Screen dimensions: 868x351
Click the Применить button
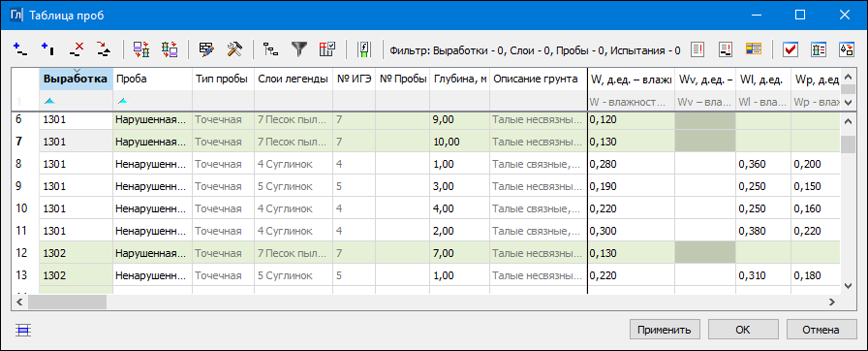665,330
